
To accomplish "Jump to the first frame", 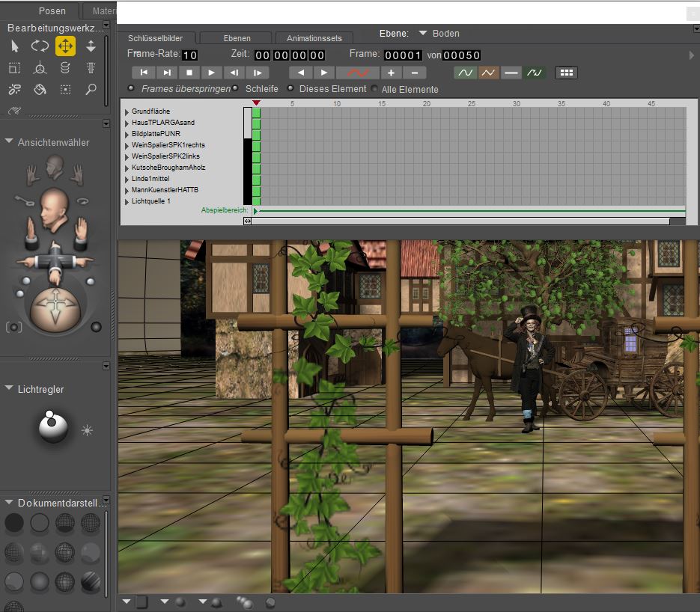I will click(143, 73).
